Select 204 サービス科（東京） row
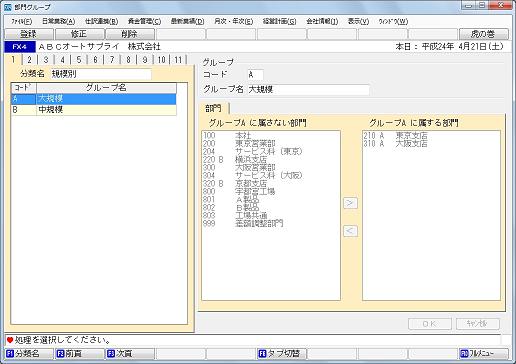 pos(271,151)
